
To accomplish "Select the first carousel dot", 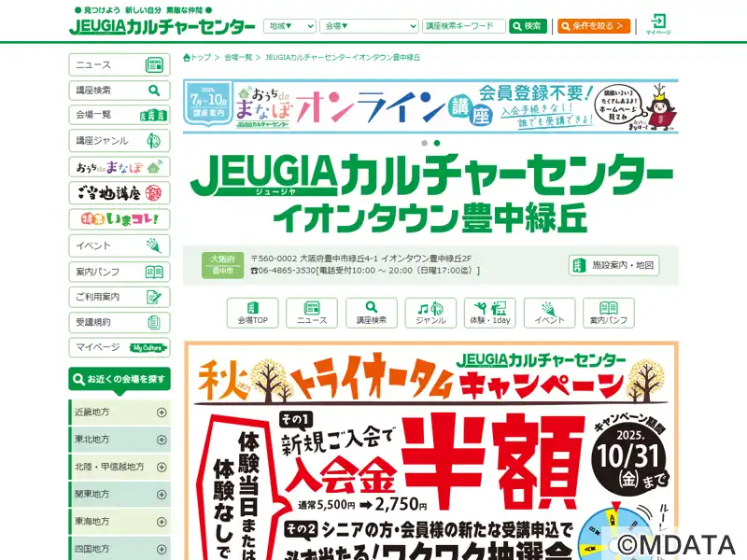I will coord(424,143).
